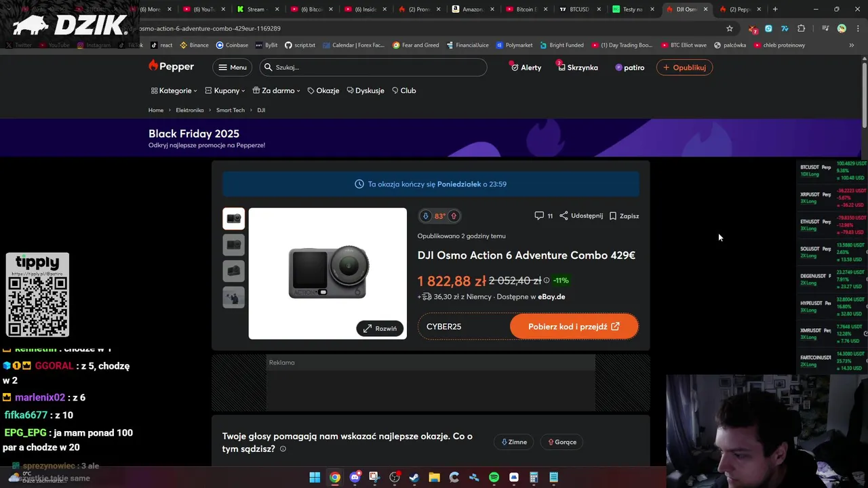
Task: Click info icon after 'Co o tym sądzisz?'
Action: (283, 449)
